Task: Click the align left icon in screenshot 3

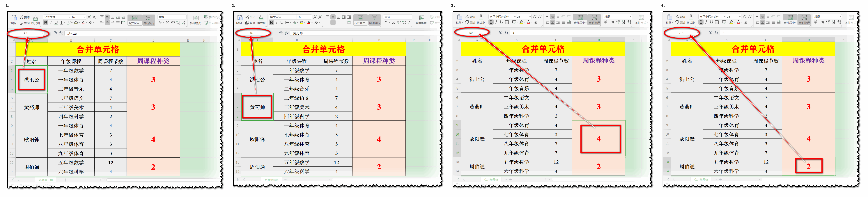Action: (547, 23)
